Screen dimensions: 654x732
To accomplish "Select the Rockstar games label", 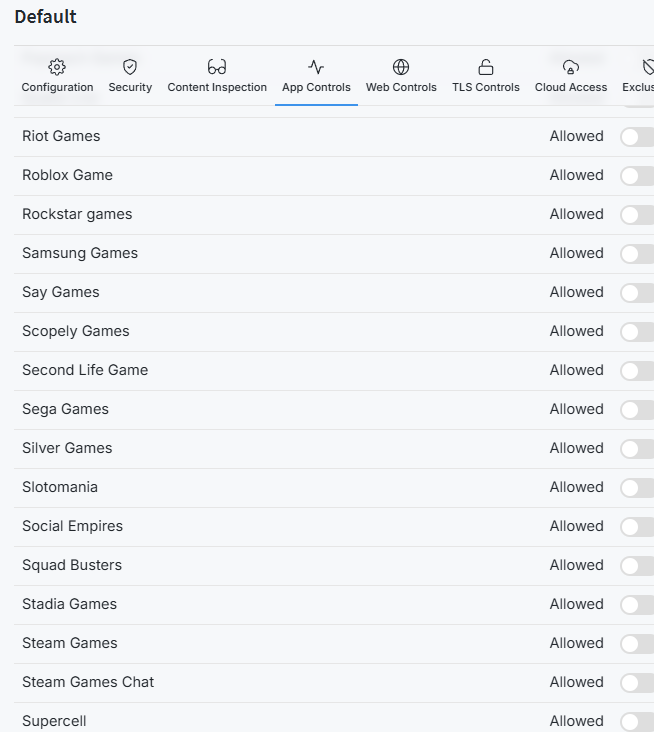I will (77, 214).
